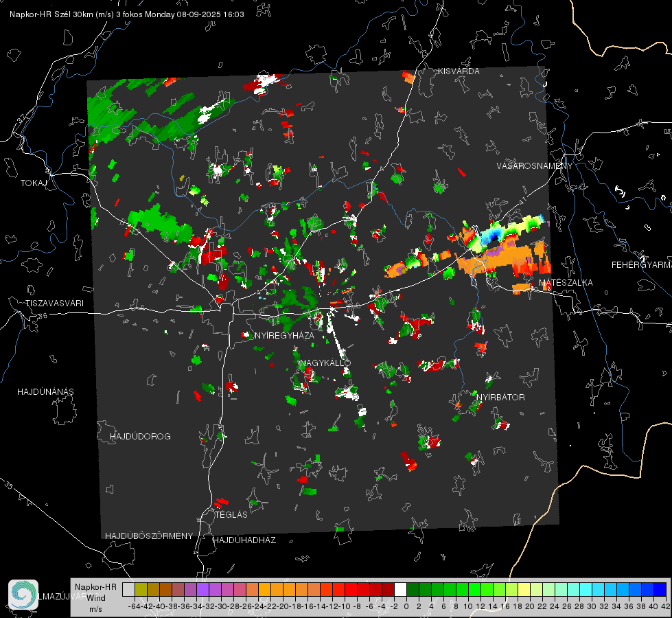Click the legend value label 0
This screenshot has height=618, width=672.
point(406,606)
